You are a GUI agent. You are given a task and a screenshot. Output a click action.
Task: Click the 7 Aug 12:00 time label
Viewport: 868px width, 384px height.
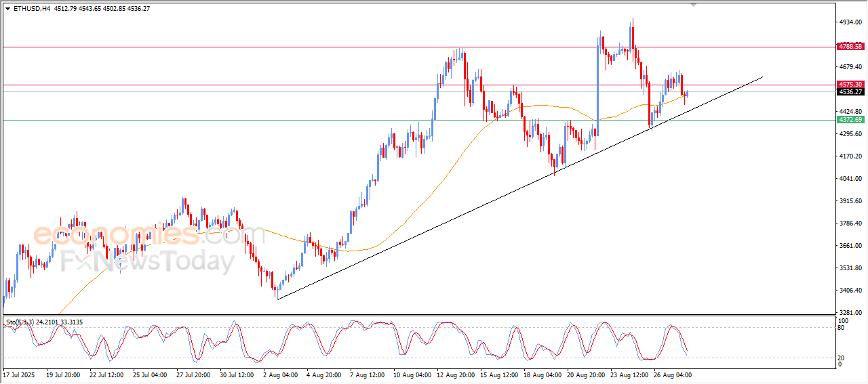366,375
